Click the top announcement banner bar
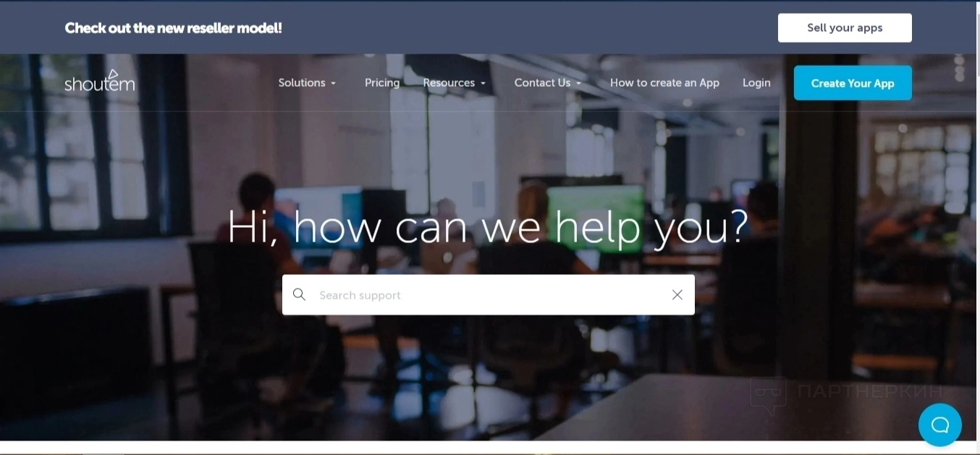The image size is (980, 455). coord(490,27)
